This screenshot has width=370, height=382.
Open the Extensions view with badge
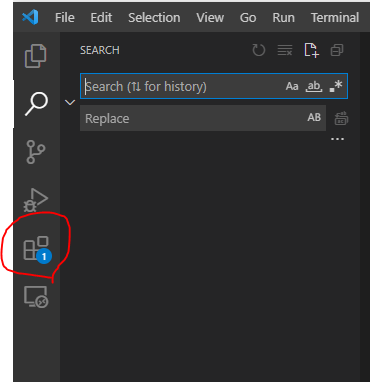click(37, 249)
